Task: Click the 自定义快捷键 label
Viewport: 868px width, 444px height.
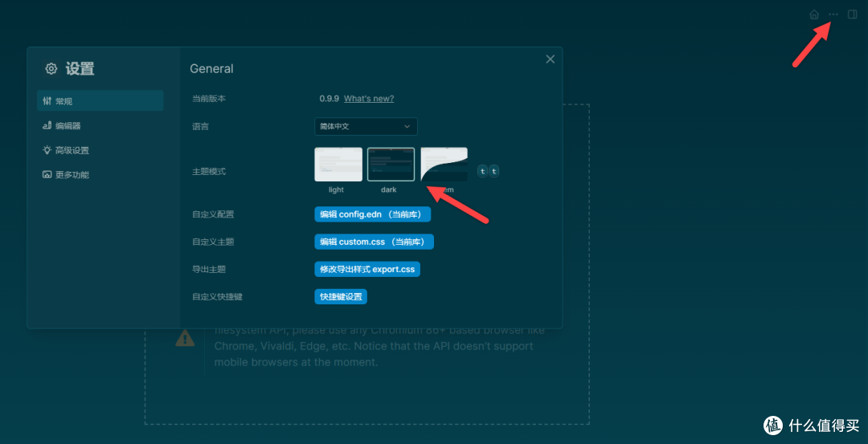Action: [217, 296]
